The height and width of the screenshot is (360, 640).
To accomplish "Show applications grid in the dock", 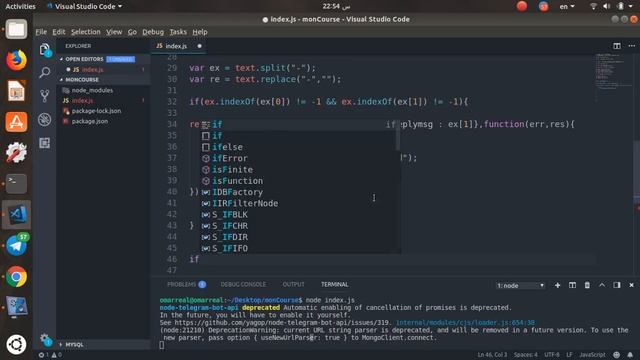I will pyautogui.click(x=16, y=344).
